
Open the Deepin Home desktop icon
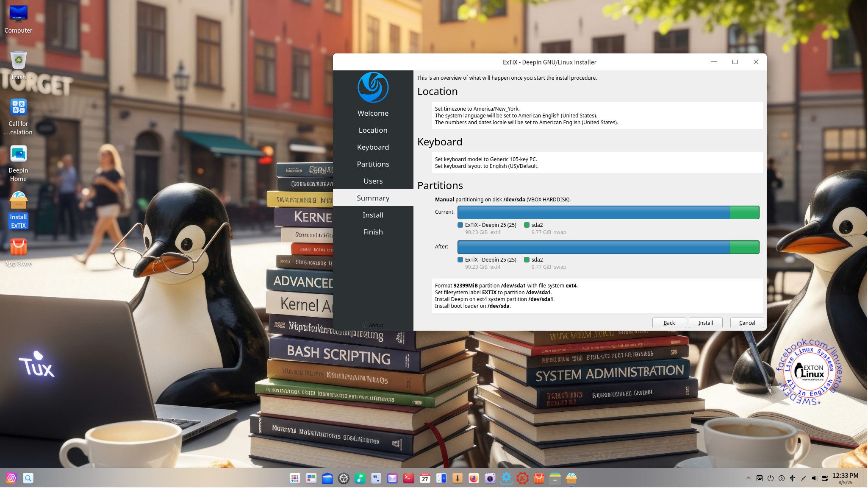(x=18, y=163)
